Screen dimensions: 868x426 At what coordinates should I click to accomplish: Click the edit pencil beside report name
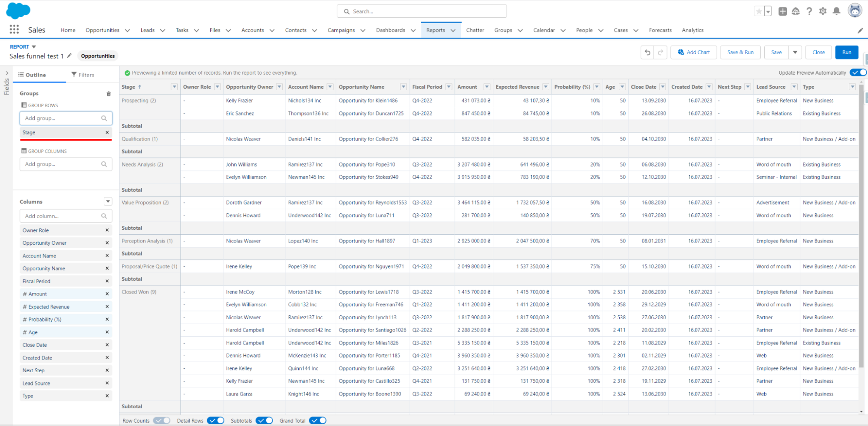(69, 56)
